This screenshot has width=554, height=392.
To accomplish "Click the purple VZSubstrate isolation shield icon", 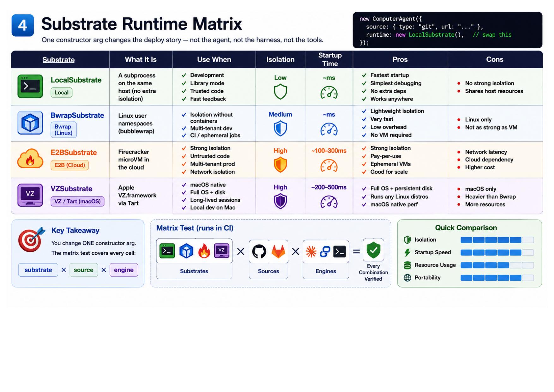I will pos(280,201).
